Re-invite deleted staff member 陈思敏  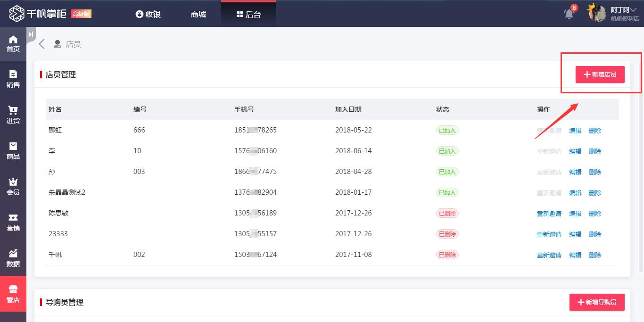click(x=549, y=214)
